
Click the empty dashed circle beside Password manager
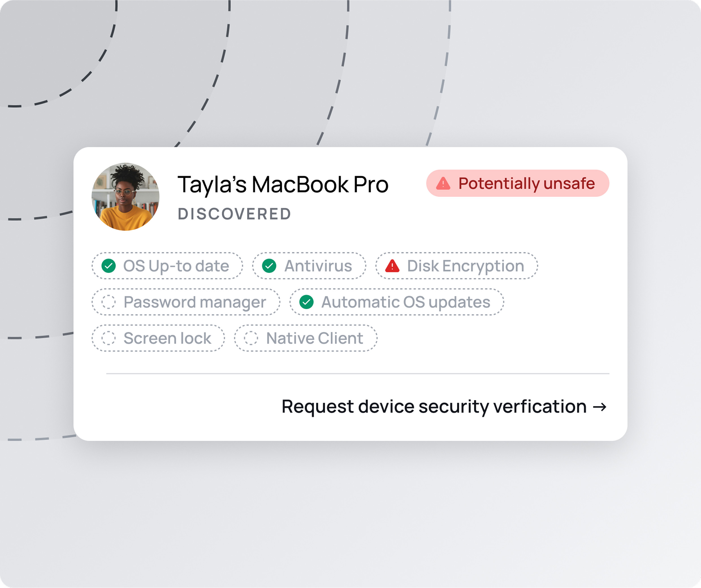[x=109, y=302]
